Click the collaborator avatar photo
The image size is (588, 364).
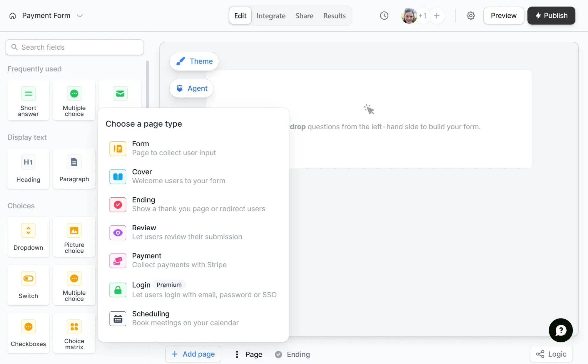409,16
